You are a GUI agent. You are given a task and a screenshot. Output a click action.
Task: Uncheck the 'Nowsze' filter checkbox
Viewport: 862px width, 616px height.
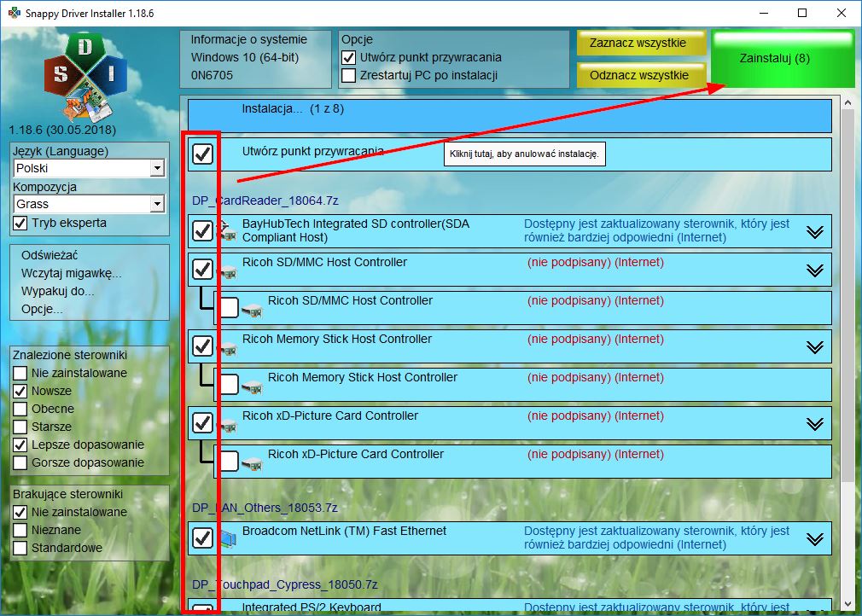(20, 392)
